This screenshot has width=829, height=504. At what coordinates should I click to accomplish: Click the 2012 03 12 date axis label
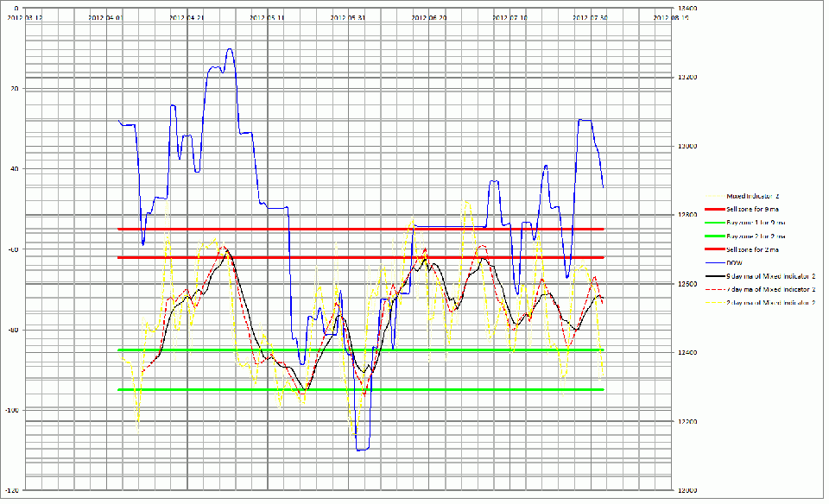click(x=25, y=17)
